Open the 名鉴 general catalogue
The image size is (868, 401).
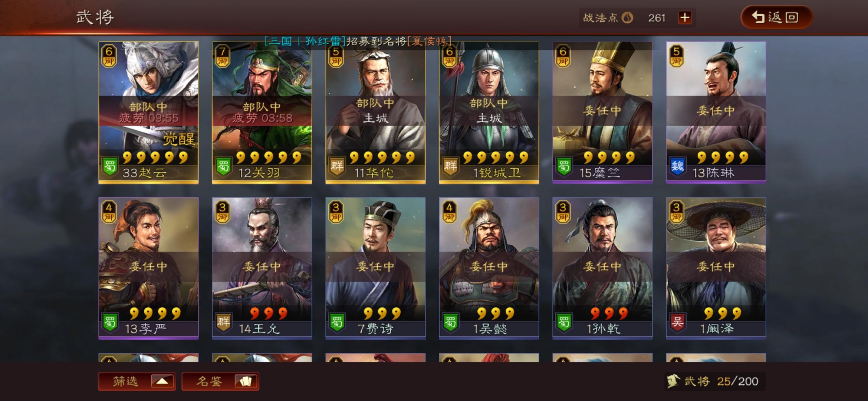tap(220, 381)
